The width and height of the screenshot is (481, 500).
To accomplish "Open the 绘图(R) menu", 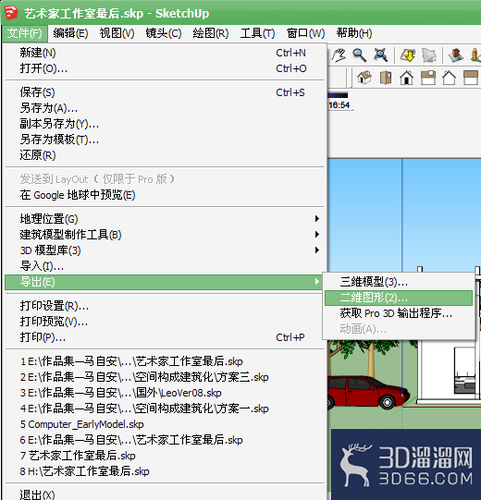I will tap(210, 33).
